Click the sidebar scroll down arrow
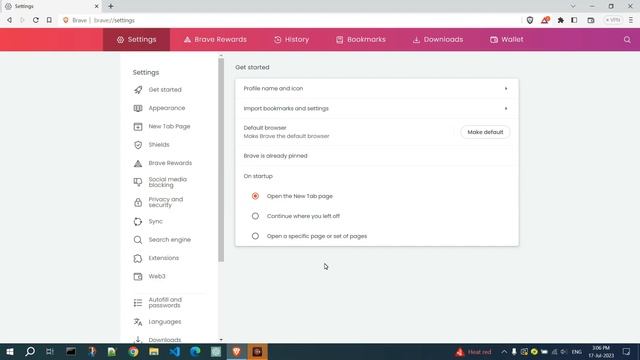 221,340
